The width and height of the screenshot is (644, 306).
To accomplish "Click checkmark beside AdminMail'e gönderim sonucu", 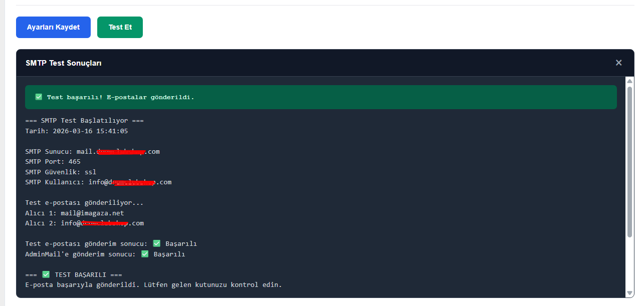I will click(x=145, y=254).
